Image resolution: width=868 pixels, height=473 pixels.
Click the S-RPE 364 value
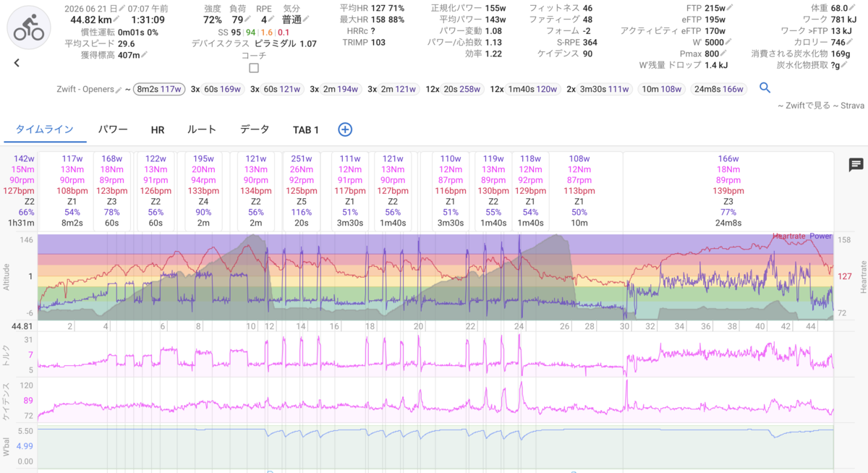pyautogui.click(x=590, y=43)
